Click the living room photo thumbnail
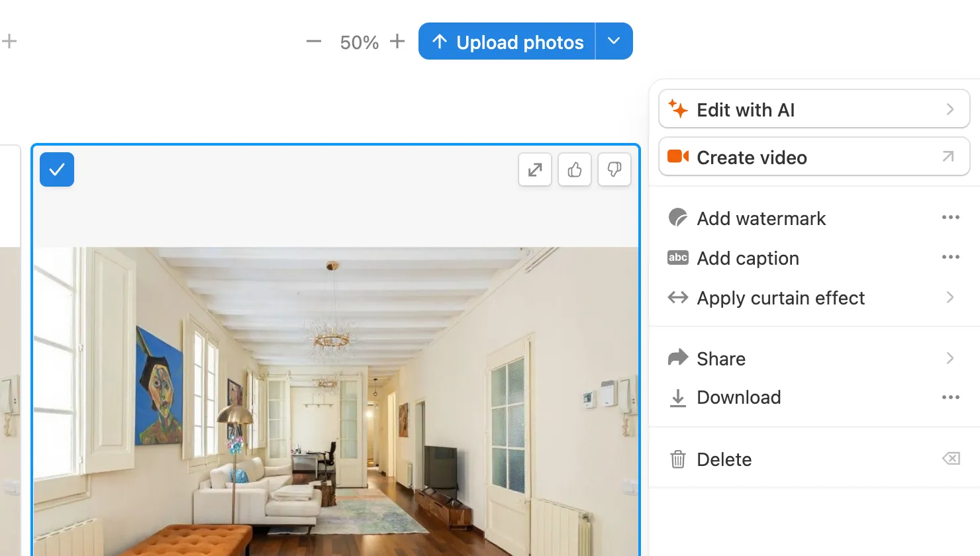The width and height of the screenshot is (980, 556). click(336, 401)
